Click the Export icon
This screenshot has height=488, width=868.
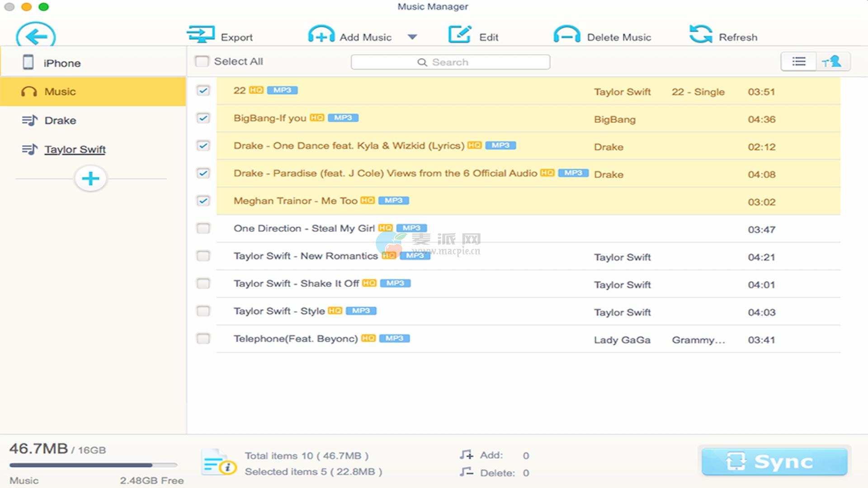[201, 35]
